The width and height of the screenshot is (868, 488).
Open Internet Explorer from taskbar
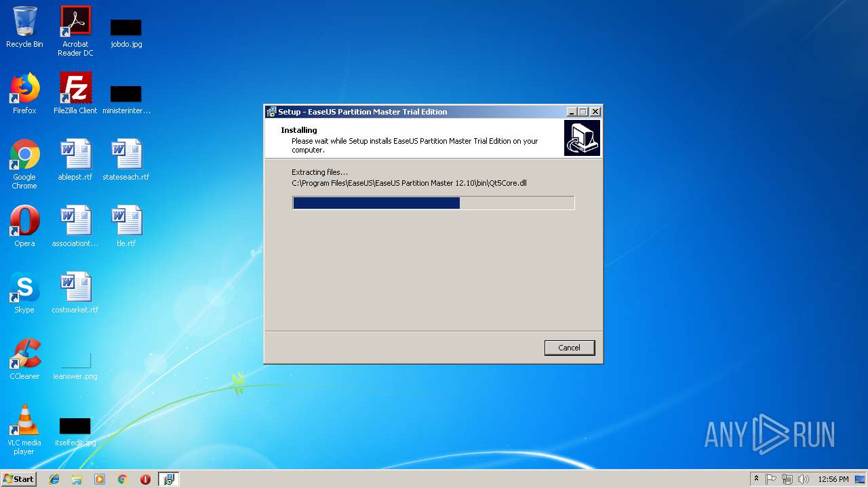click(x=54, y=479)
